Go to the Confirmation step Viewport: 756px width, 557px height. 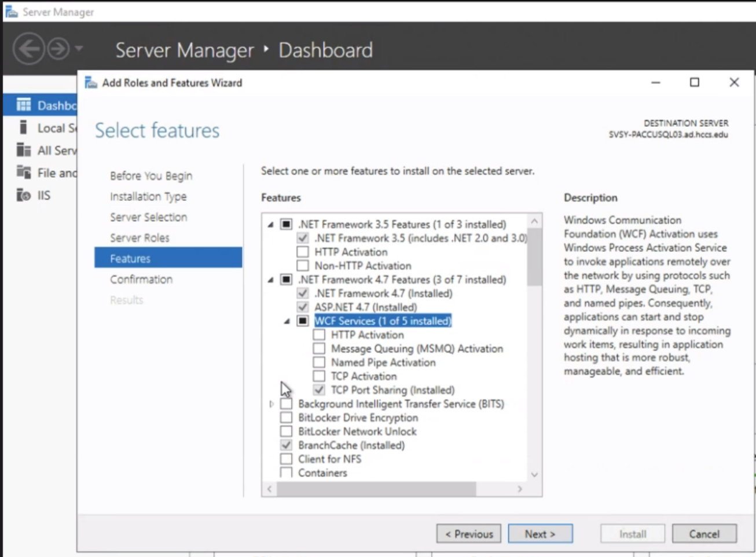[x=141, y=279]
